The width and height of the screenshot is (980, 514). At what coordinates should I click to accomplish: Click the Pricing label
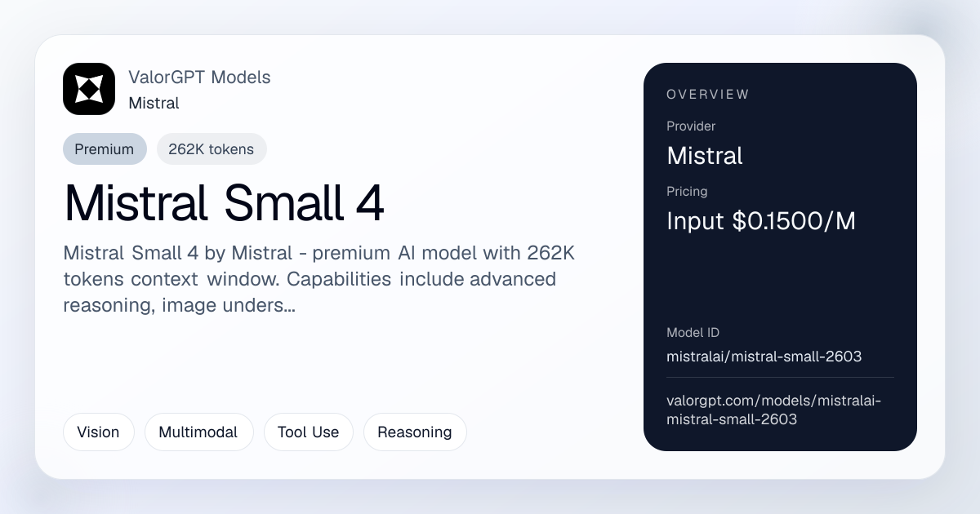coord(687,192)
